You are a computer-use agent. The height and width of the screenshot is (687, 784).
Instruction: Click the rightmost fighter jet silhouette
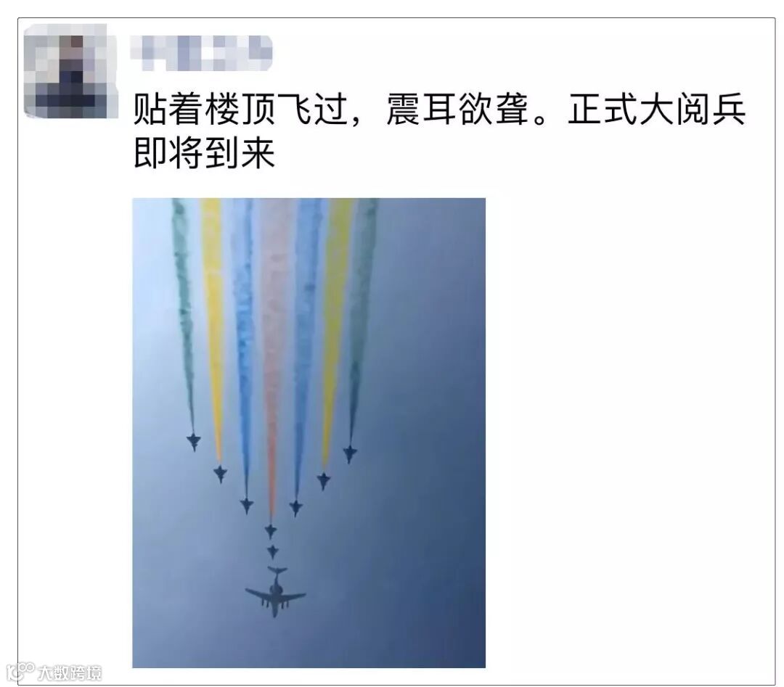pyautogui.click(x=350, y=453)
